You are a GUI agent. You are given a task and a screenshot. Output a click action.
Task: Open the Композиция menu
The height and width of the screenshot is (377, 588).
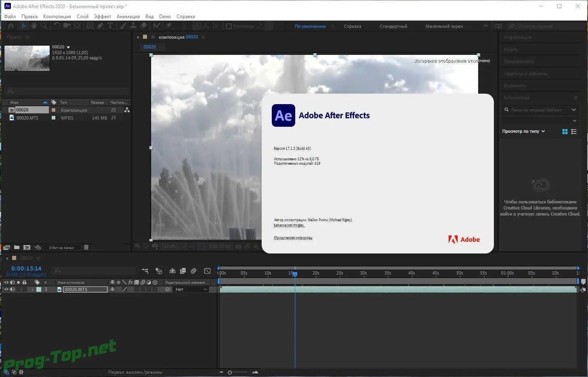pyautogui.click(x=57, y=17)
